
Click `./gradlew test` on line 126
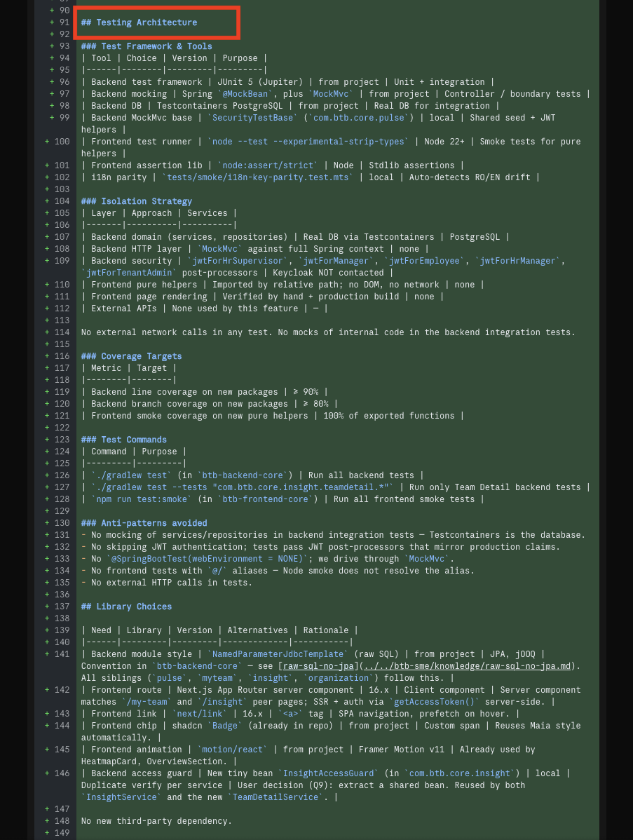click(x=132, y=475)
